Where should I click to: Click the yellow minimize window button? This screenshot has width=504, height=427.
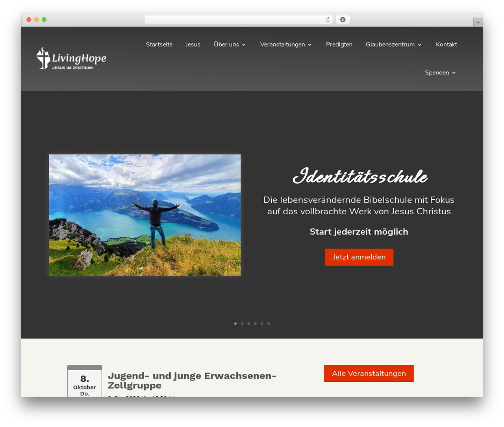[37, 20]
